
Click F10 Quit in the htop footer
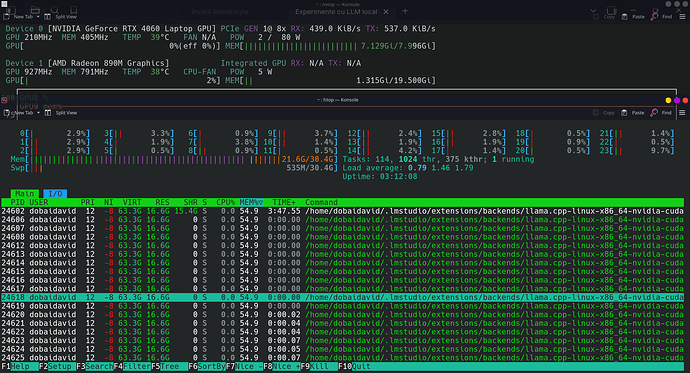pos(356,366)
